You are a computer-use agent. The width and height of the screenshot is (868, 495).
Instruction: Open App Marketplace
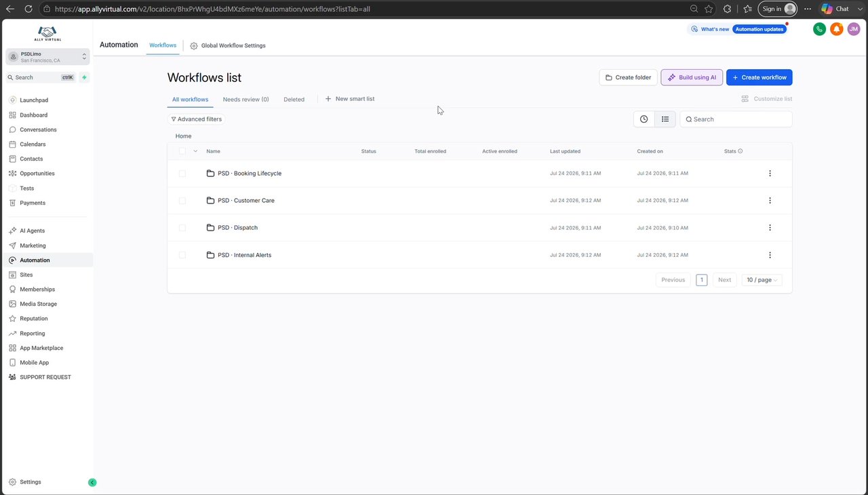41,348
